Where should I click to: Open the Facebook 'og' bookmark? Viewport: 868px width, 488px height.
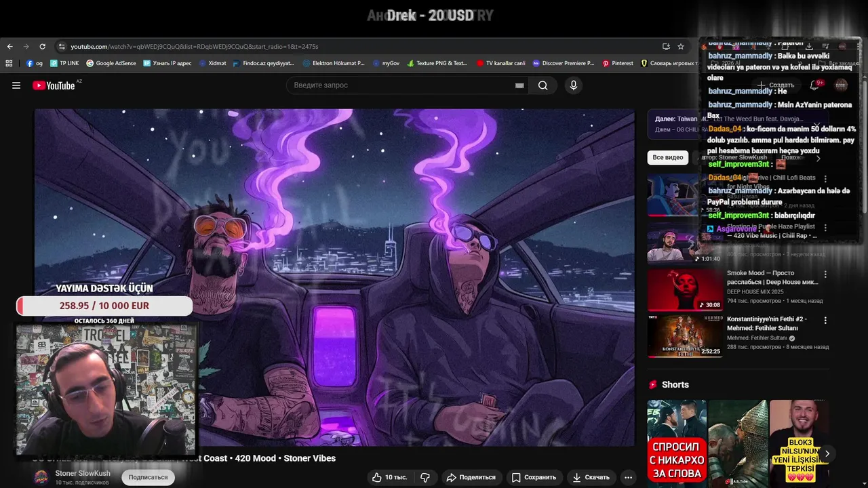[x=35, y=63]
